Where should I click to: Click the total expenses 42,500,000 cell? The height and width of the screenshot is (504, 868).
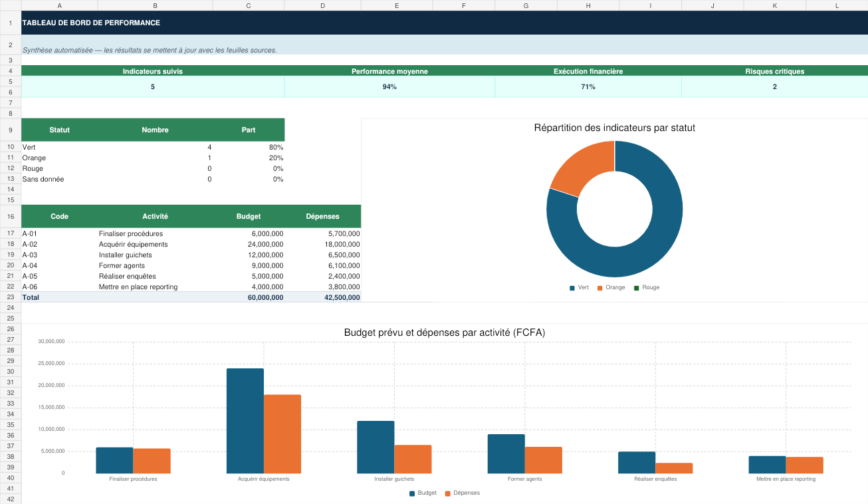[x=323, y=297]
